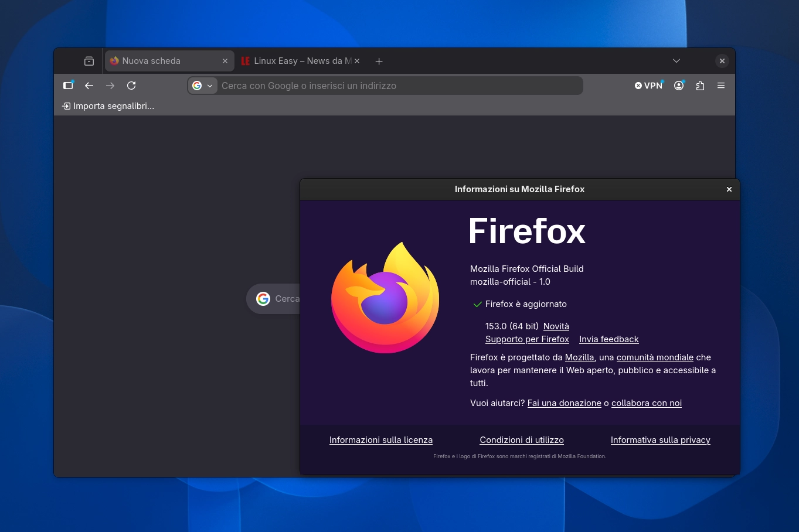Screen dimensions: 799x532
Task: Switch to the Linux Easy – News tab
Action: click(x=300, y=61)
